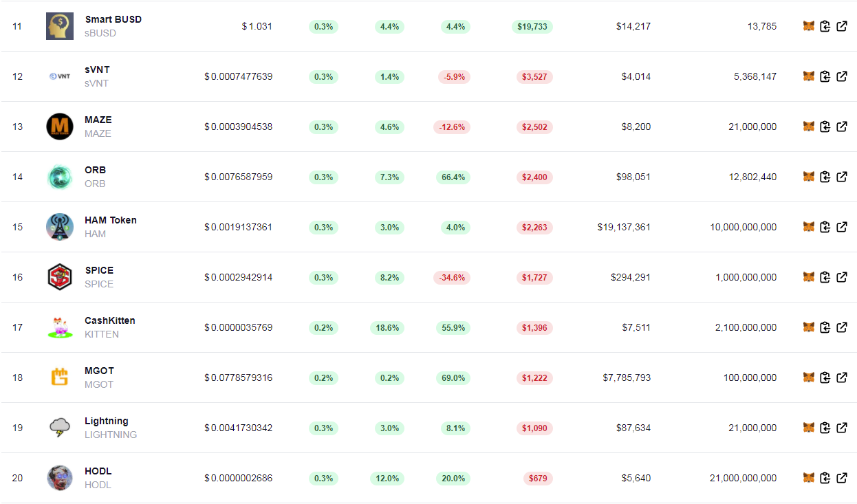Click MGOT 69.0% change badge
Image resolution: width=857 pixels, height=504 pixels.
[x=453, y=377]
